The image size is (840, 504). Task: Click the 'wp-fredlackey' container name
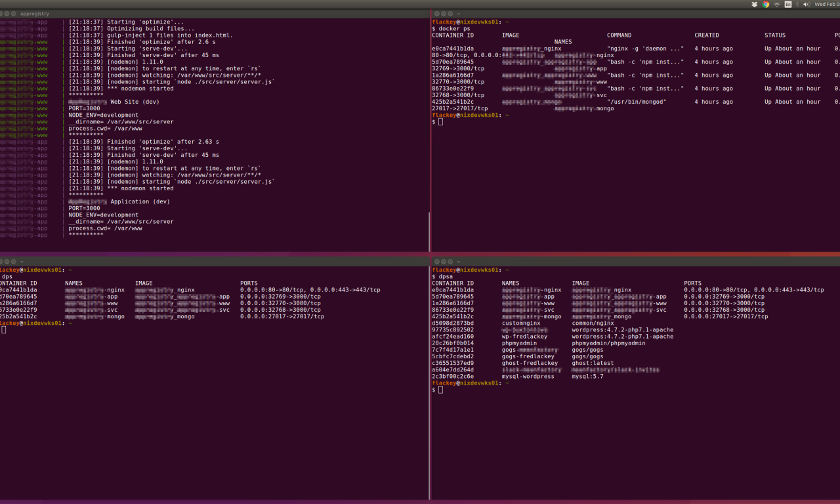pyautogui.click(x=524, y=337)
